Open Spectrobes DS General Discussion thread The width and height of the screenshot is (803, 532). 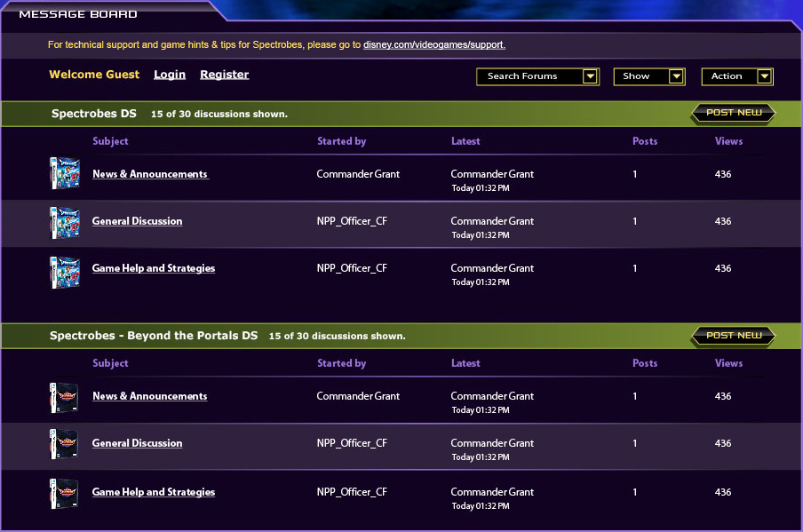[x=138, y=221]
